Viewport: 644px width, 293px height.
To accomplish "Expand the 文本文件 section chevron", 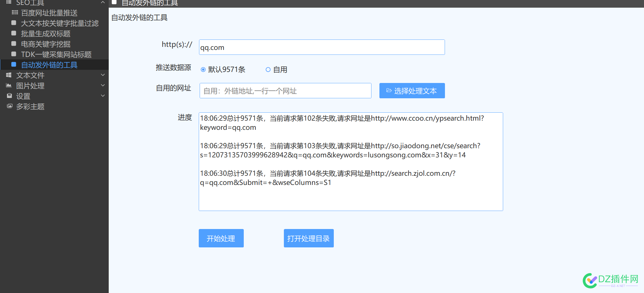I will pos(103,75).
